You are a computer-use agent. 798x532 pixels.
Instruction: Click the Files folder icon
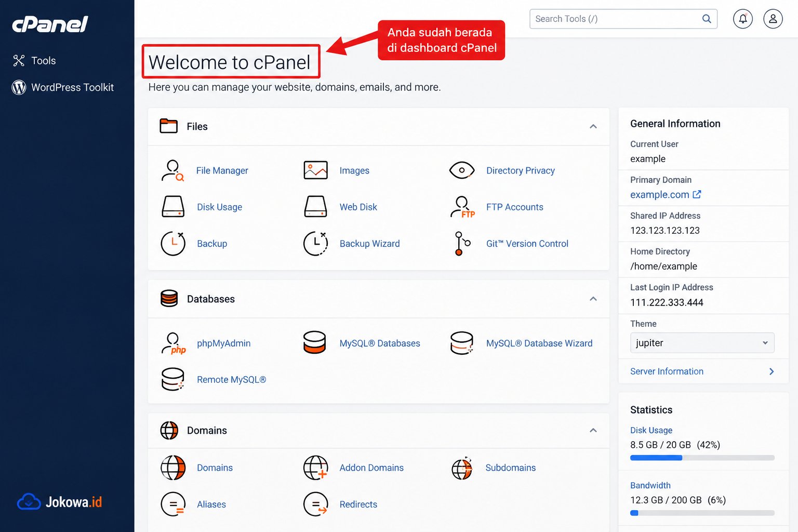(169, 126)
